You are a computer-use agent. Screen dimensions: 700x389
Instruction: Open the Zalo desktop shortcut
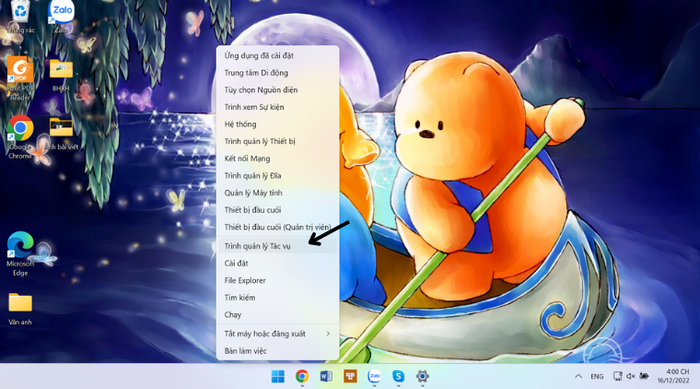tap(61, 17)
